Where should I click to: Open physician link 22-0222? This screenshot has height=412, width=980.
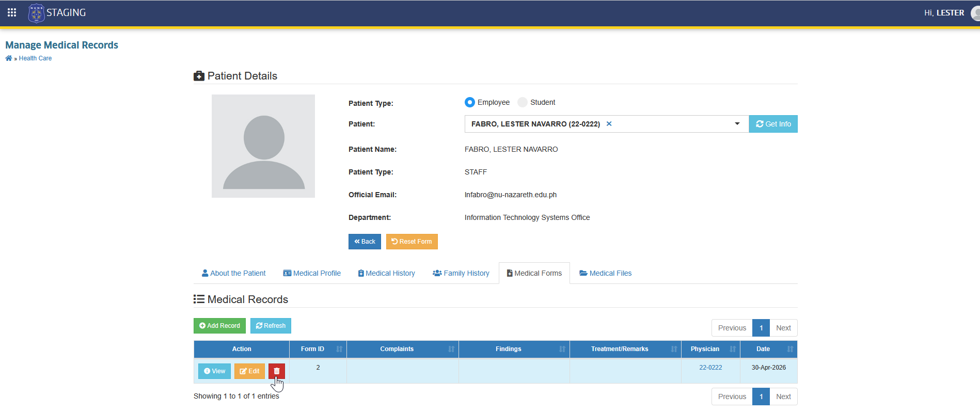pyautogui.click(x=710, y=368)
